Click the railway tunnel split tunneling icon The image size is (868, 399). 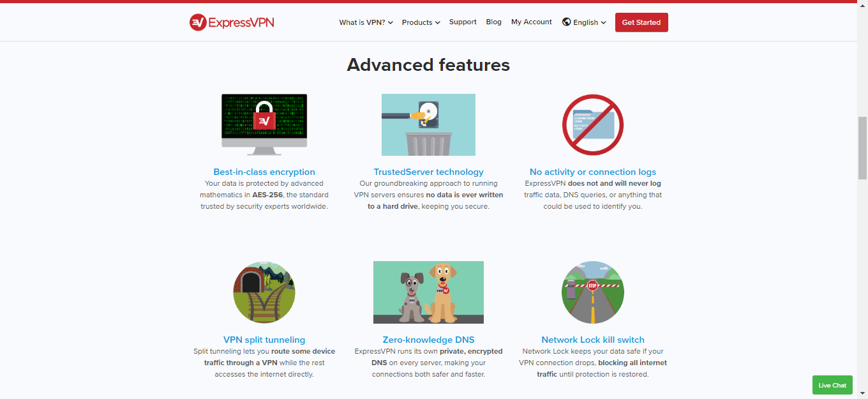(264, 292)
